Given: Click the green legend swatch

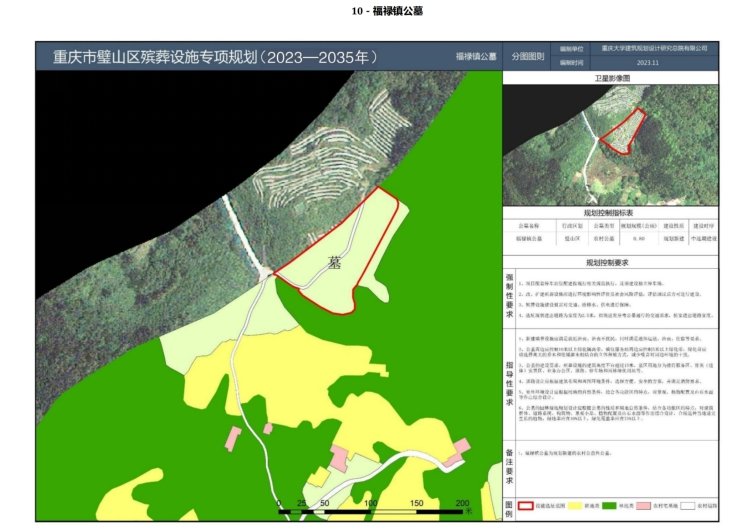Looking at the screenshot, I should click(x=609, y=506).
